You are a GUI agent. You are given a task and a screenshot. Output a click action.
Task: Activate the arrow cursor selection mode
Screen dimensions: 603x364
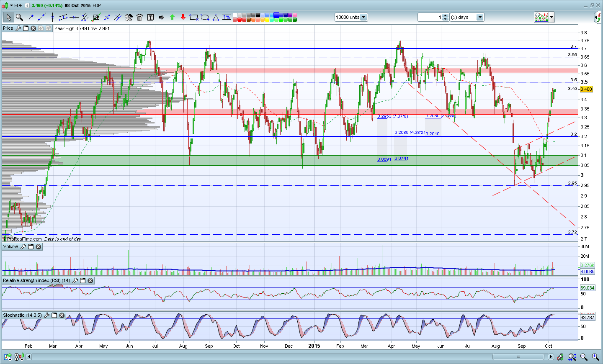tap(8, 17)
